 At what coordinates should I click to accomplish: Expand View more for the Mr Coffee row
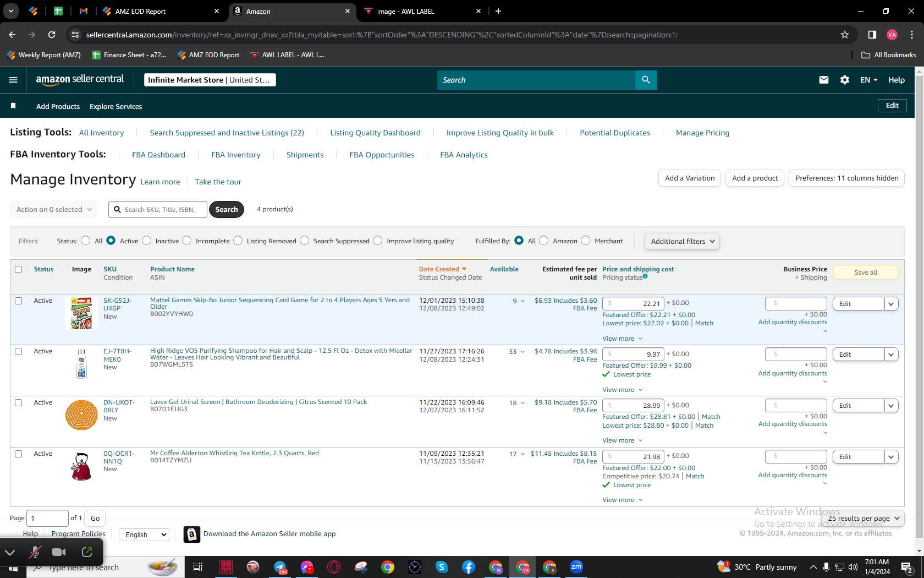[622, 500]
